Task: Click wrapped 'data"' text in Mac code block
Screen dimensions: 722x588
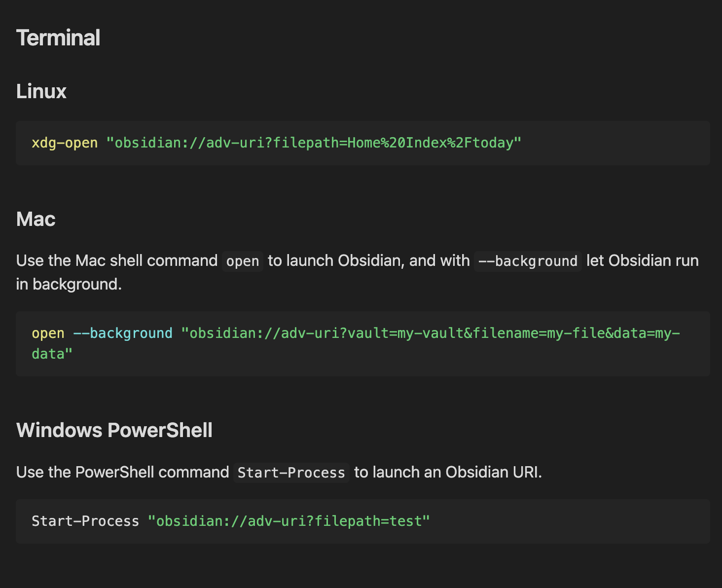Action: 52,354
